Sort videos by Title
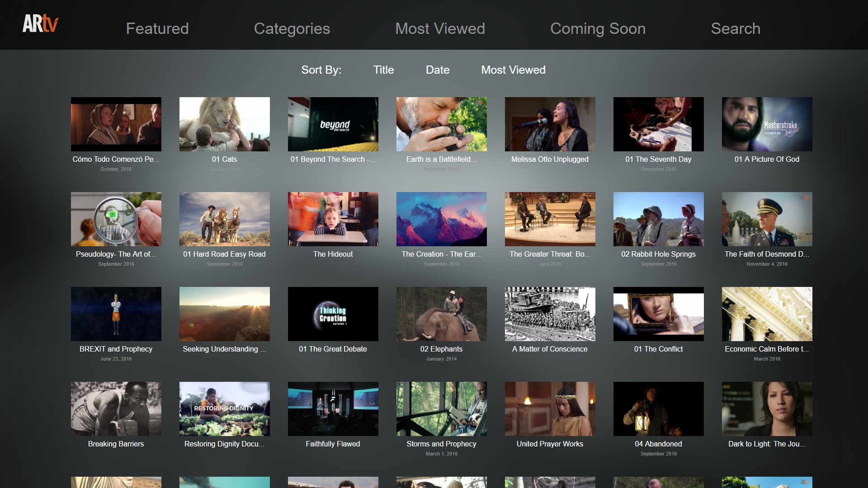This screenshot has width=868, height=488. pos(383,70)
